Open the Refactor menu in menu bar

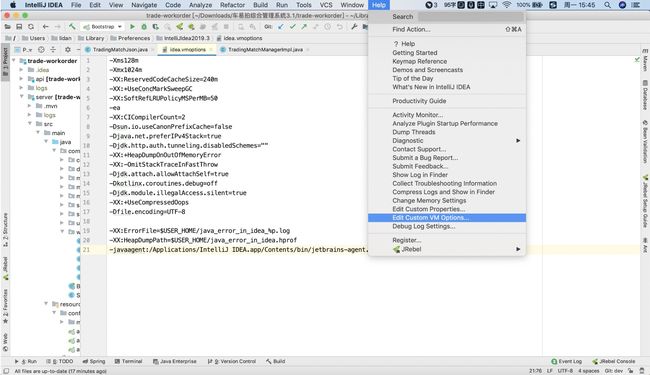tap(232, 5)
